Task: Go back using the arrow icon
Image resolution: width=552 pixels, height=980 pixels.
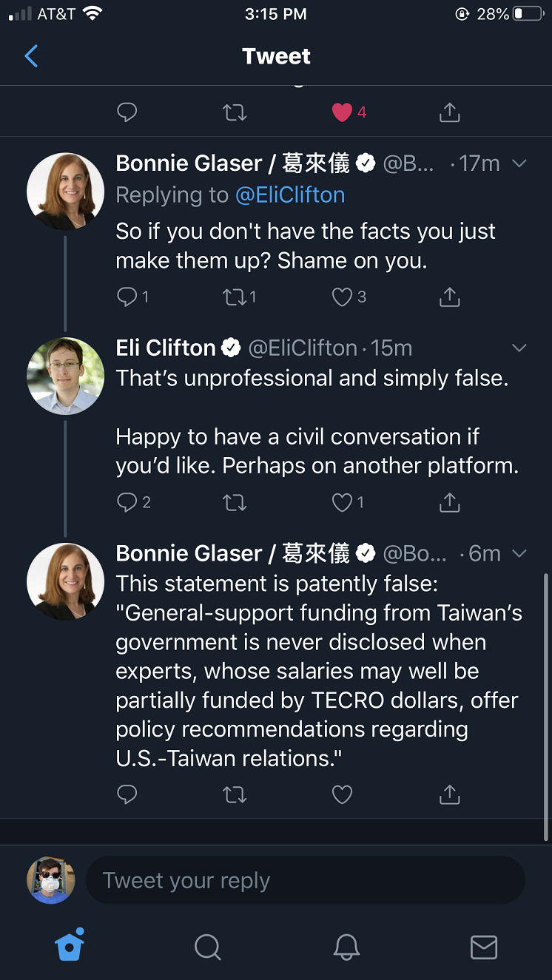Action: [31, 56]
